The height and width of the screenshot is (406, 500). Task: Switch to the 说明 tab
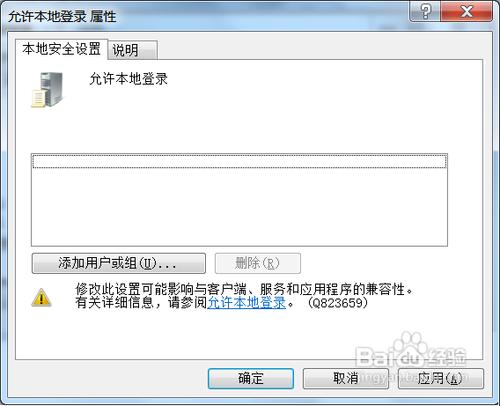[x=132, y=50]
